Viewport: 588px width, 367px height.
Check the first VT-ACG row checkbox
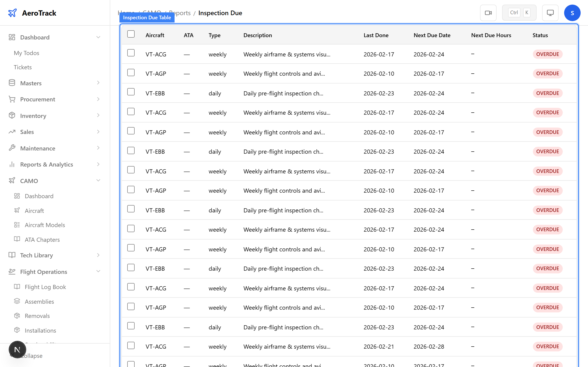[131, 53]
